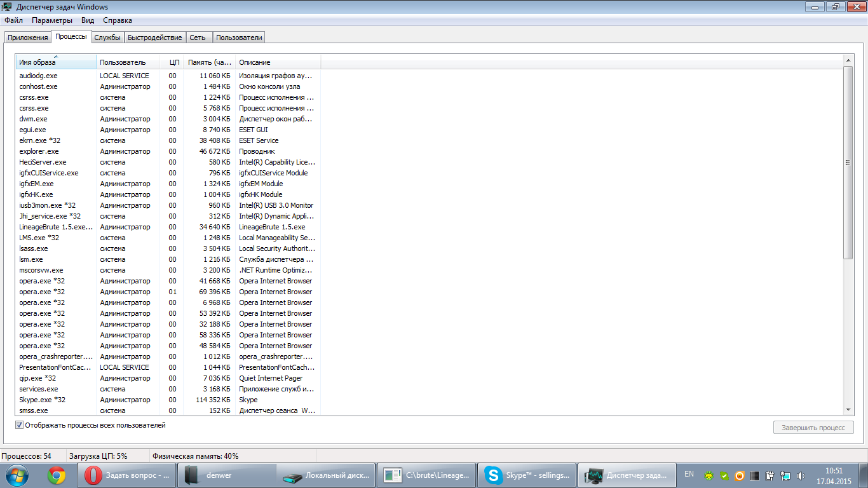Screen dimensions: 868x488
Task: Click the process list vertical scrollbar thumb
Action: 848,162
